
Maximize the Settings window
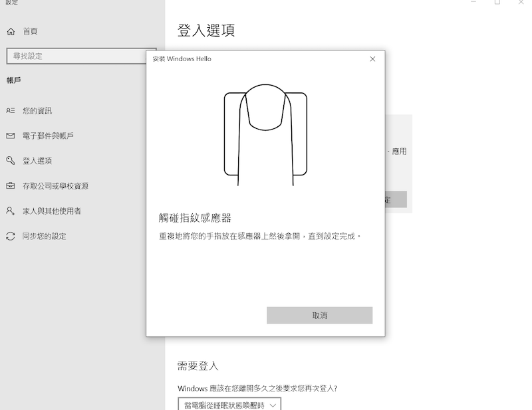pyautogui.click(x=497, y=2)
